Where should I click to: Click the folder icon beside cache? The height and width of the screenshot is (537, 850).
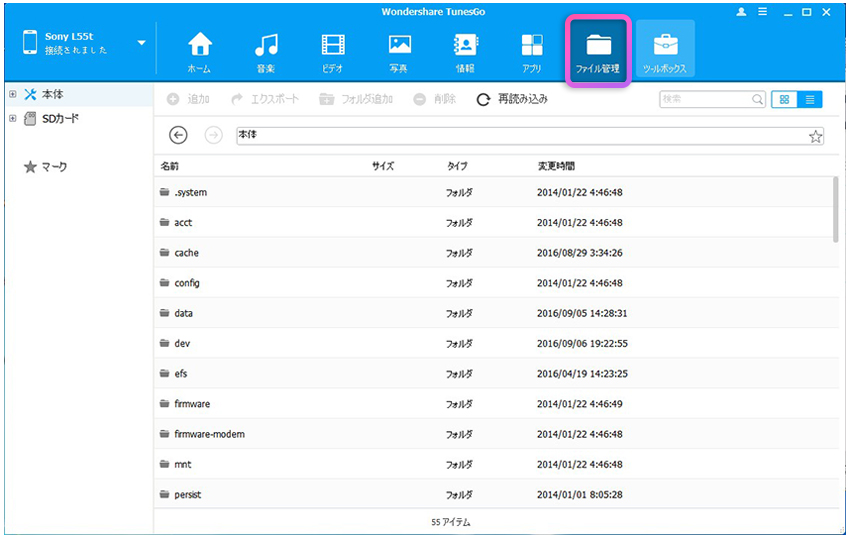point(165,253)
